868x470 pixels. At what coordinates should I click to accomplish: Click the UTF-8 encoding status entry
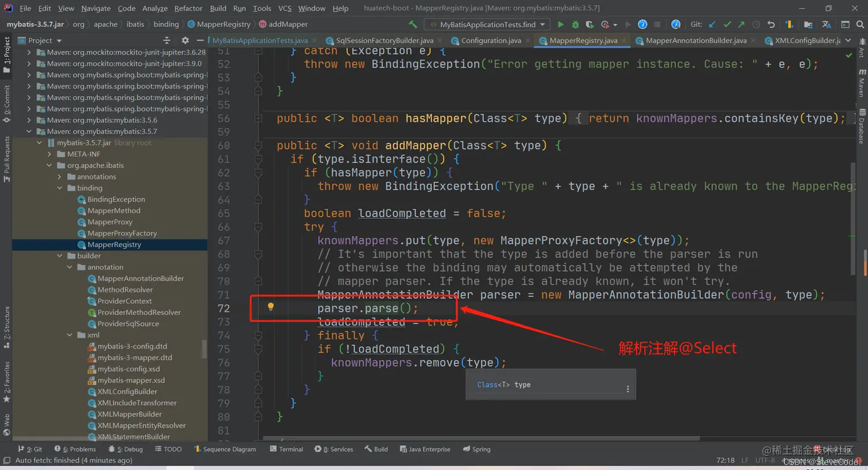(765, 460)
